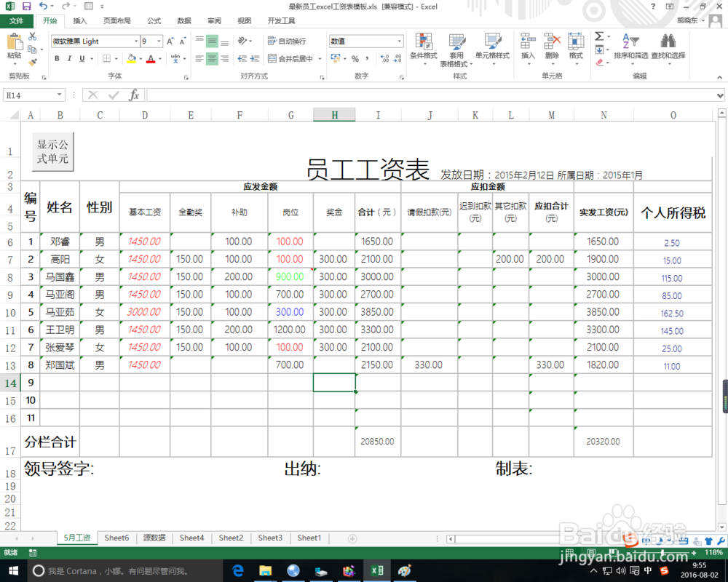728x582 pixels.
Task: Click the 显示公式单元 button
Action: click(x=52, y=151)
